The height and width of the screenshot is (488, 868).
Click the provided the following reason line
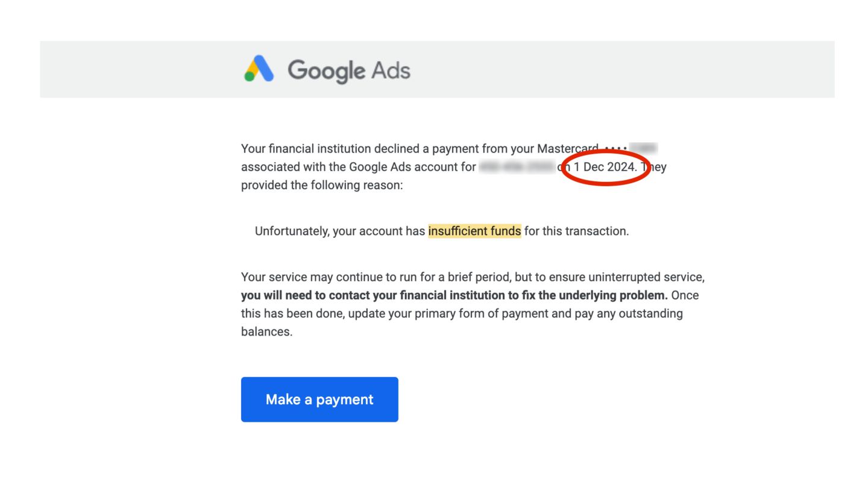click(x=322, y=185)
